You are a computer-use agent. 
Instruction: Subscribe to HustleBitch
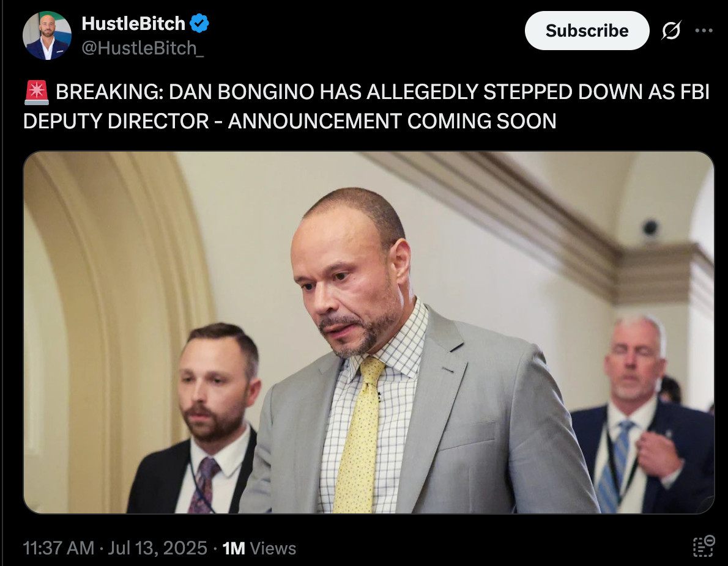click(x=587, y=31)
